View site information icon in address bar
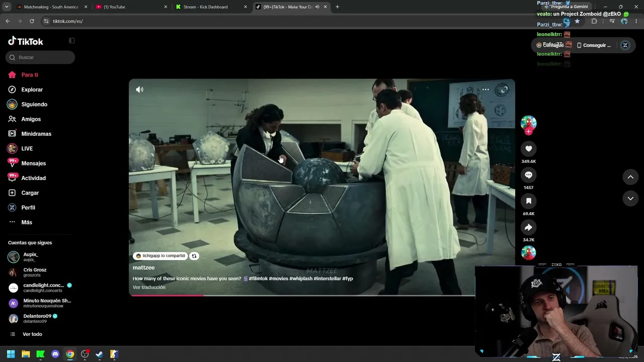Screen dimensions: 644x362 tap(46, 21)
